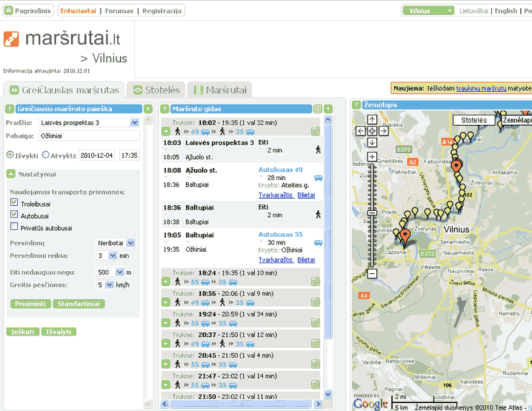Uncheck the Autobusai checkbox
The width and height of the screenshot is (532, 411).
click(x=14, y=214)
